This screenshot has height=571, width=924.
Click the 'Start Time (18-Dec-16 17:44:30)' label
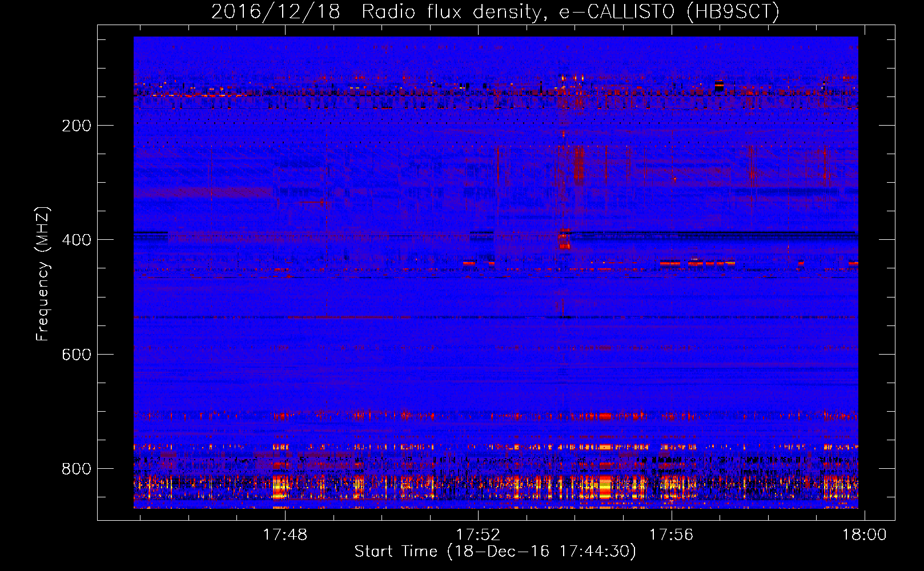coord(495,552)
